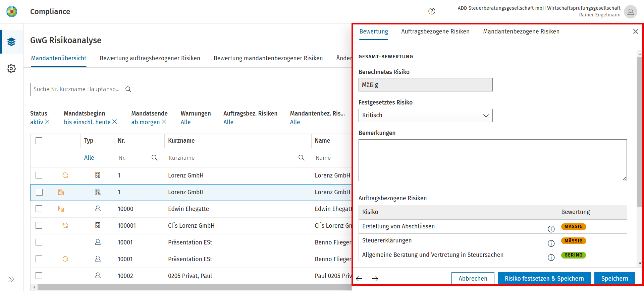
Task: Check the box for the first Lorenz GmbH row
Action: click(x=39, y=175)
